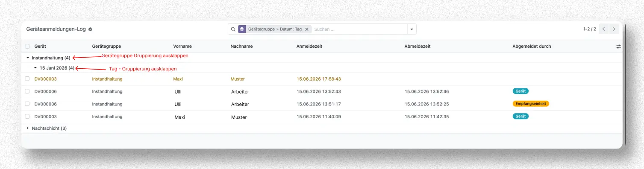Sort by the Vorname column header
Image resolution: width=644 pixels, height=169 pixels.
pos(182,46)
